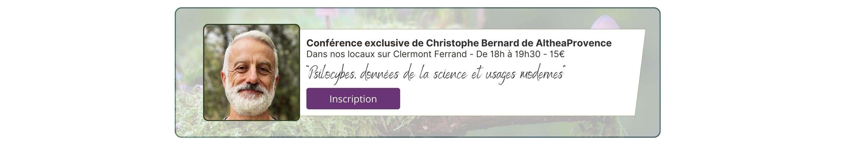Click the words "Conférence exclusive" in the heading

tap(358, 43)
